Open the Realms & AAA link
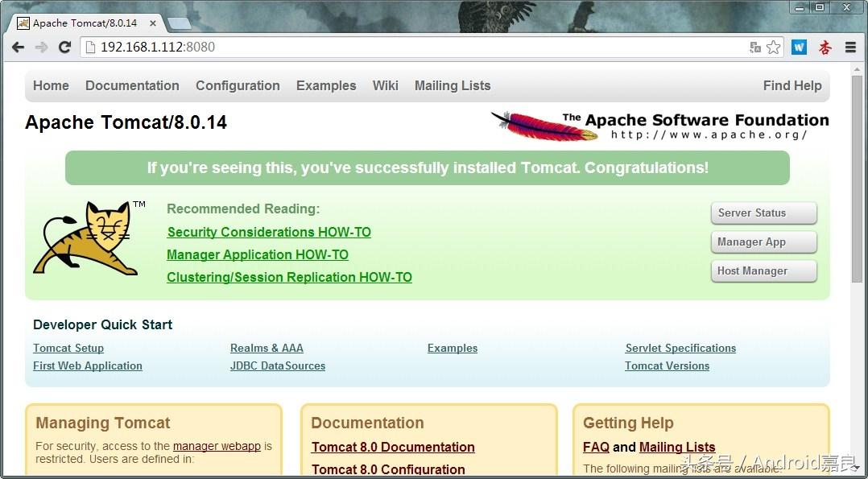 click(x=267, y=349)
